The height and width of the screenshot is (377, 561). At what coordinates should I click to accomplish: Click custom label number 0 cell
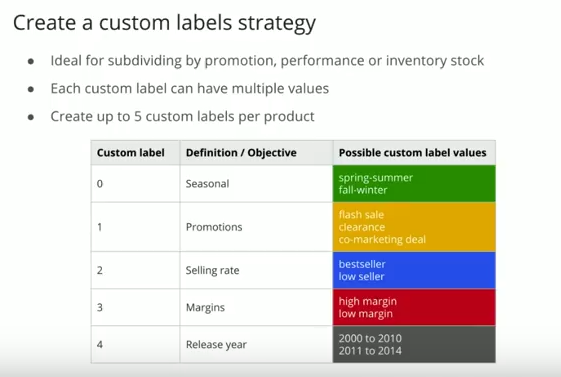[136, 184]
